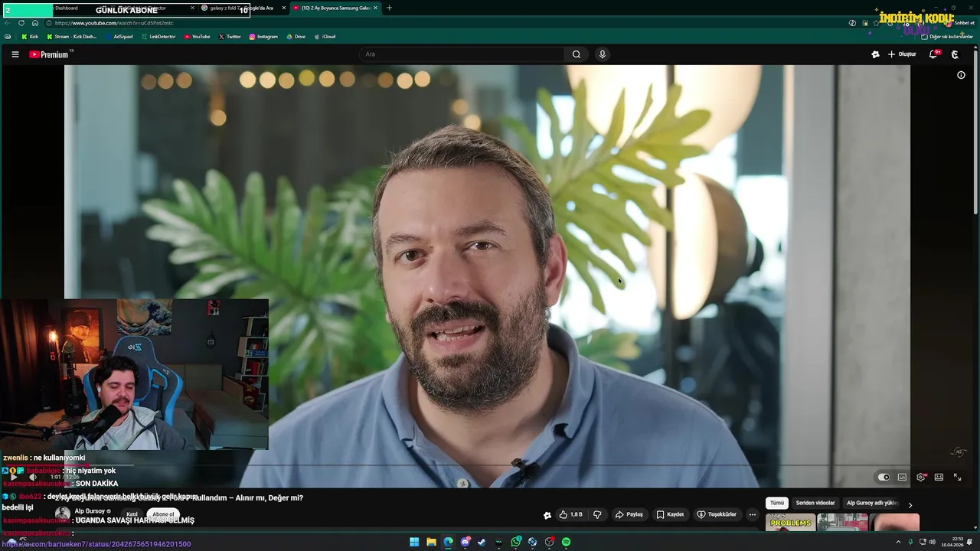
Task: Click the Sohbet et button
Action: coord(959,23)
